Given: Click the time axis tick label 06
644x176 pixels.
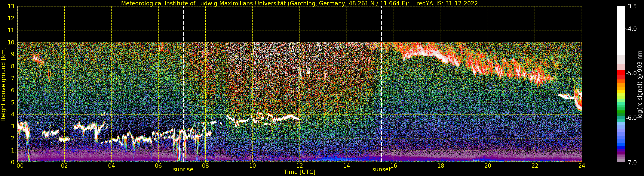Looking at the screenshot, I should click(158, 166).
